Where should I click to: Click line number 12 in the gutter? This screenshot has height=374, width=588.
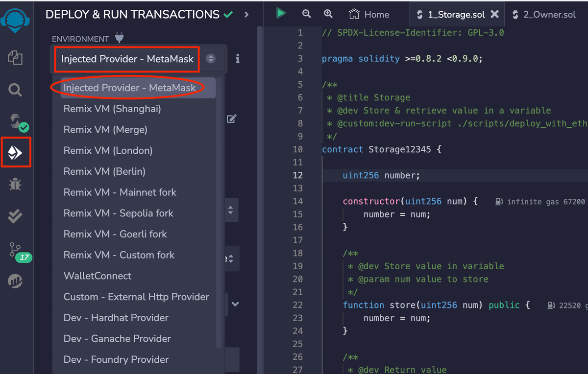(x=298, y=175)
